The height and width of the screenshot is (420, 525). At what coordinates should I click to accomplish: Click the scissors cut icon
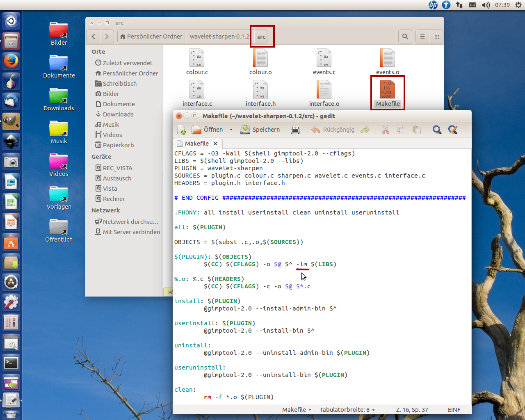[x=386, y=130]
